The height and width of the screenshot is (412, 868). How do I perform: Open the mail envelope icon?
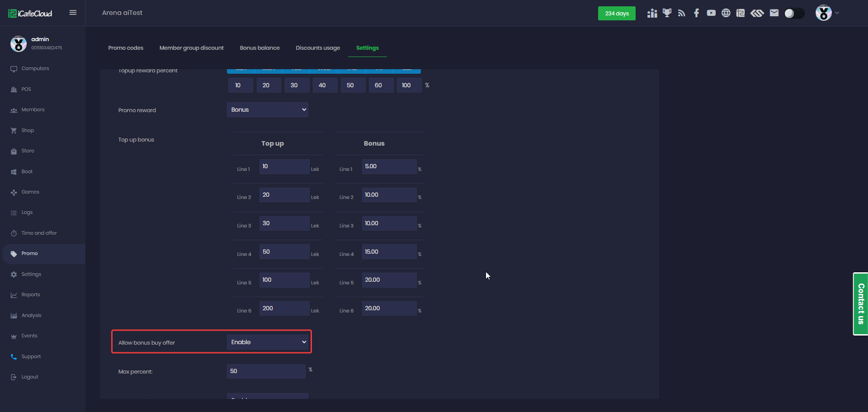[774, 13]
